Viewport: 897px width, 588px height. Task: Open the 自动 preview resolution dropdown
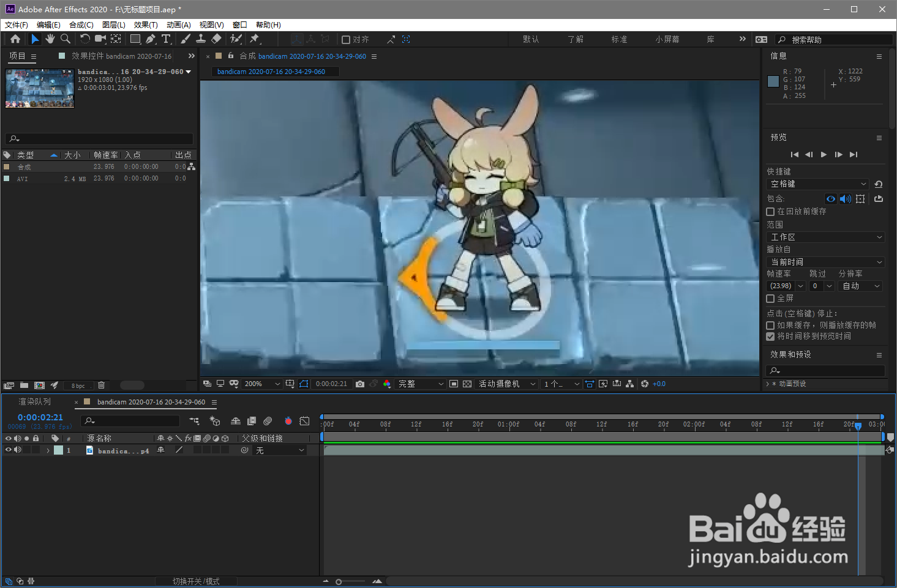860,286
